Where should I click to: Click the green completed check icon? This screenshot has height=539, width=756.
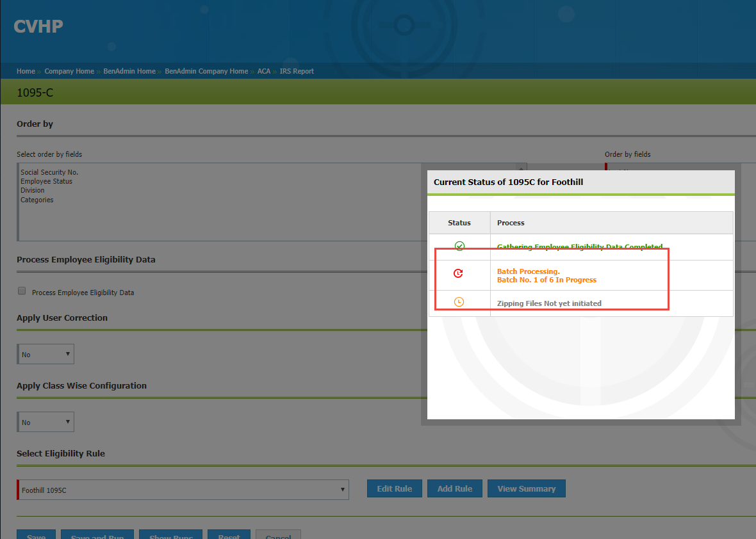(459, 246)
